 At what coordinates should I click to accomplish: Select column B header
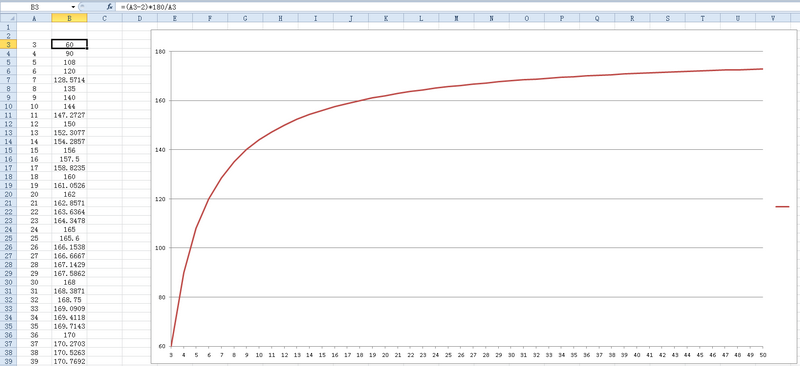[69, 18]
